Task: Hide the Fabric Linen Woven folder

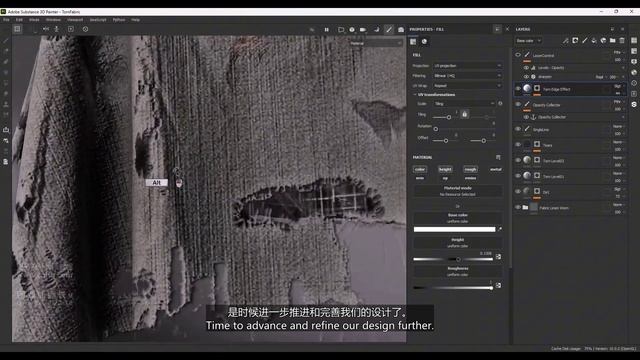Action: [518, 207]
